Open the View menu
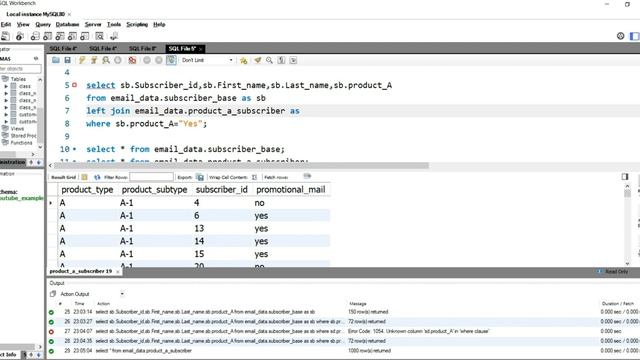Screen dimensions: 640x360 (23, 24)
